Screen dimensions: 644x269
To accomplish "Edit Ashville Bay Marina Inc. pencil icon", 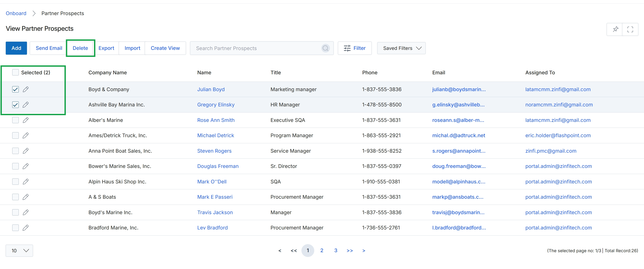I will [25, 105].
